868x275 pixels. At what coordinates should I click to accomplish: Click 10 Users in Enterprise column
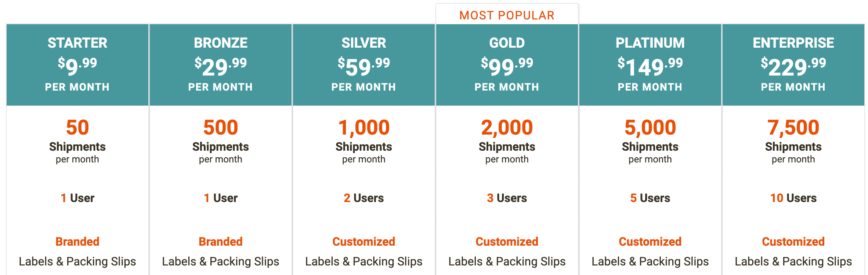(x=793, y=198)
